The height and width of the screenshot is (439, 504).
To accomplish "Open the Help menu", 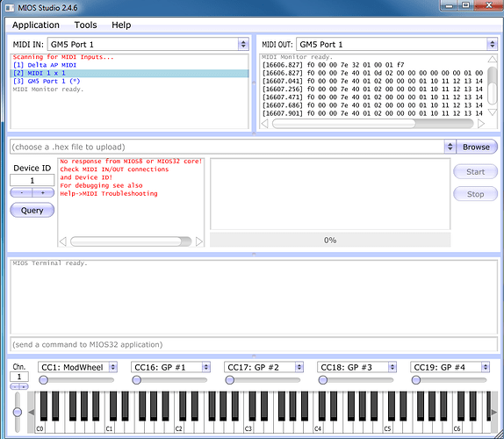I will click(121, 25).
